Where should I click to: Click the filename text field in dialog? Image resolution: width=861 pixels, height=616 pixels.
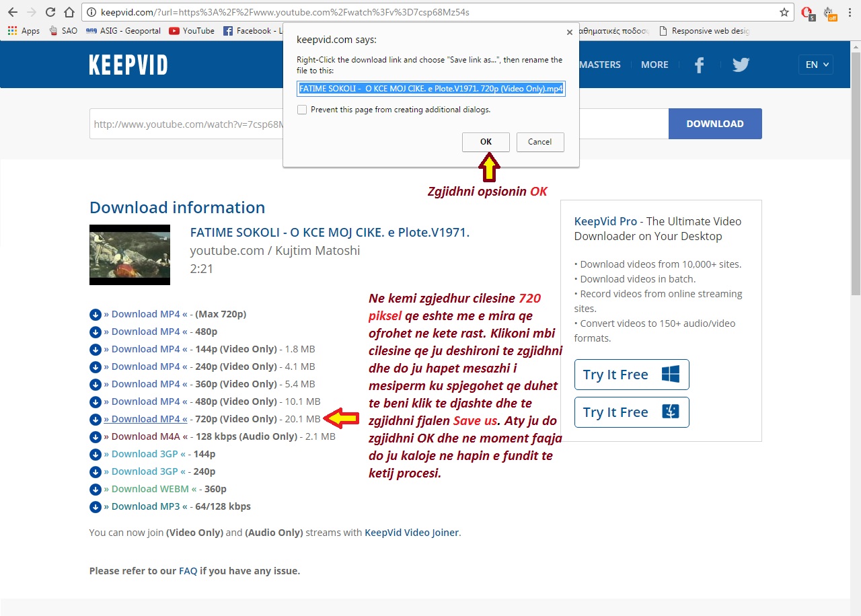431,88
